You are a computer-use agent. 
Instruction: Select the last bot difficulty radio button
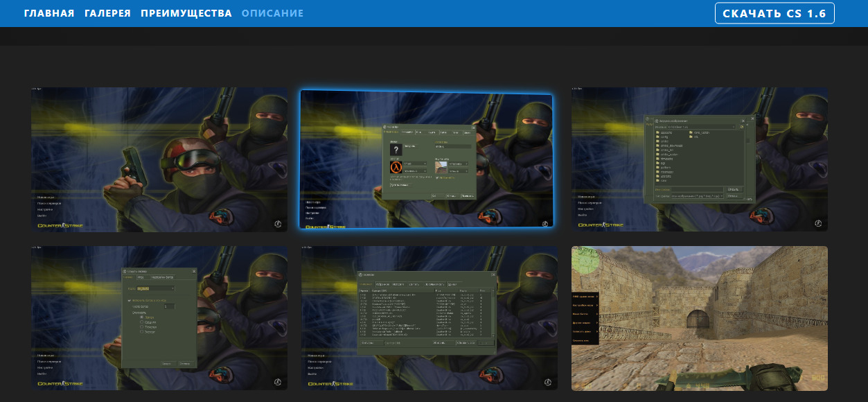142,333
